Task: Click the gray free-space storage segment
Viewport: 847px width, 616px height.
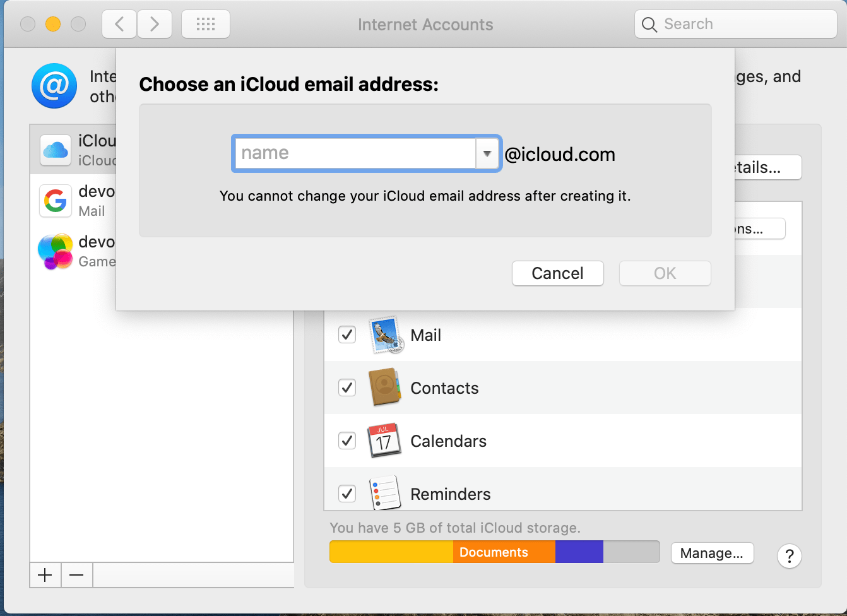Action: click(x=631, y=552)
